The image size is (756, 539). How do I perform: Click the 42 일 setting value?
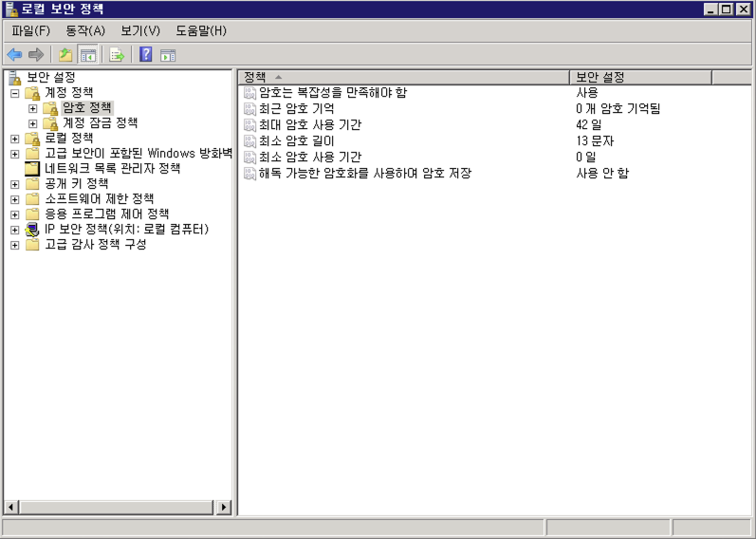(x=589, y=125)
